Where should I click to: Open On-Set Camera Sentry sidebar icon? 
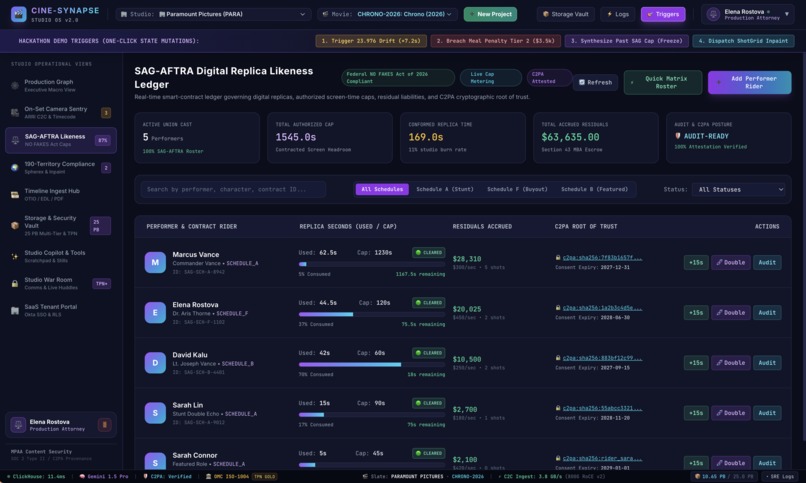[15, 113]
